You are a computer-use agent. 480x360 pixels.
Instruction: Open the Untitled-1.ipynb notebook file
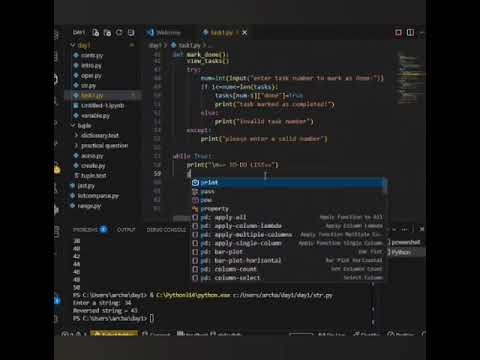[x=102, y=106]
